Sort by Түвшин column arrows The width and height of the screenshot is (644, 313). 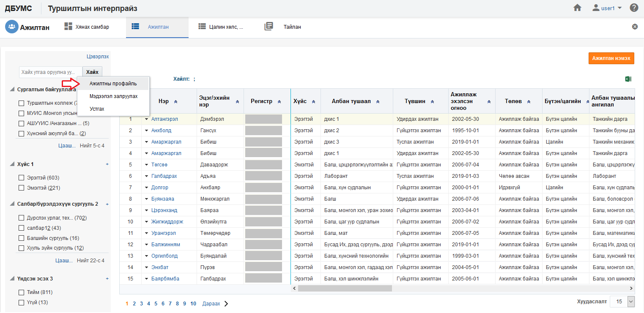pos(432,102)
